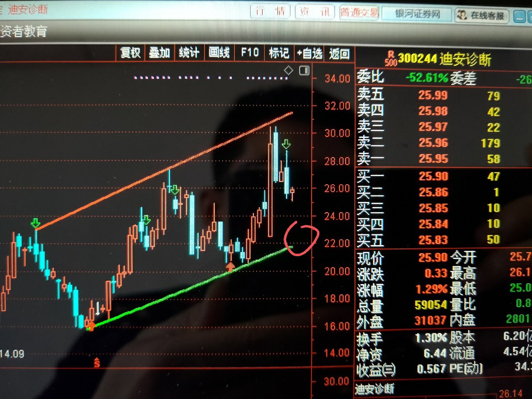Image resolution: width=532 pixels, height=399 pixels.
Task: Click sell-one price 25.95
Action: click(433, 158)
